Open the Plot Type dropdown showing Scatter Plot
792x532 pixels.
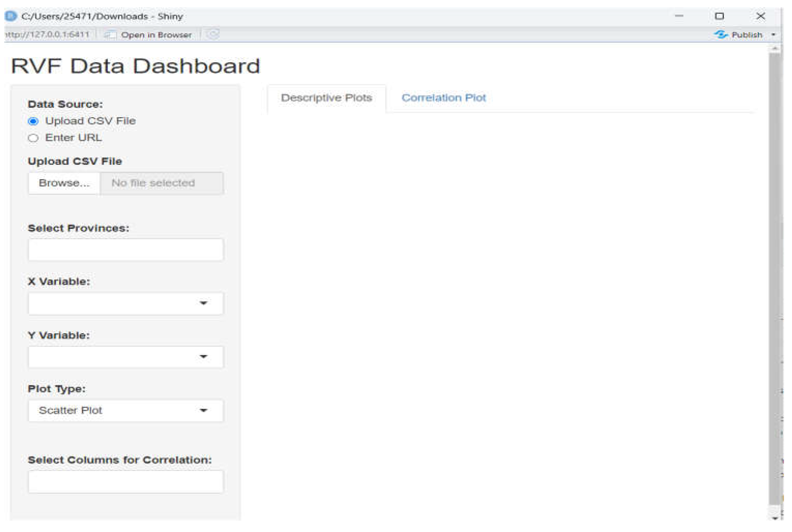(x=126, y=411)
